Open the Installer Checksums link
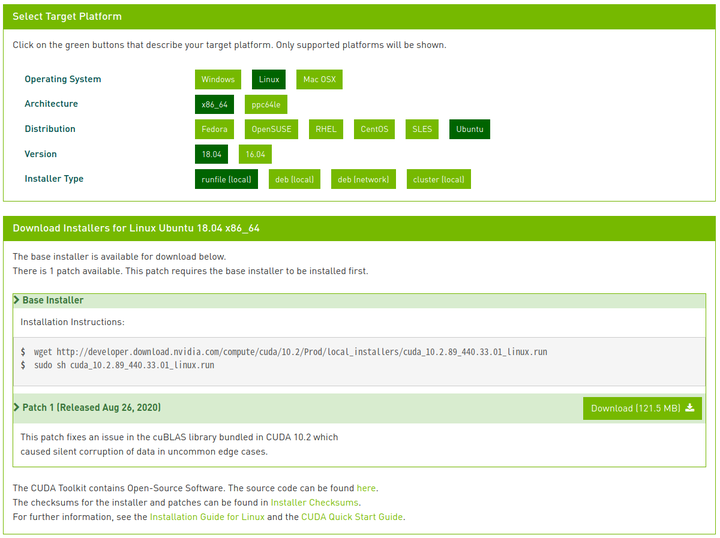The image size is (720, 538). pos(315,503)
